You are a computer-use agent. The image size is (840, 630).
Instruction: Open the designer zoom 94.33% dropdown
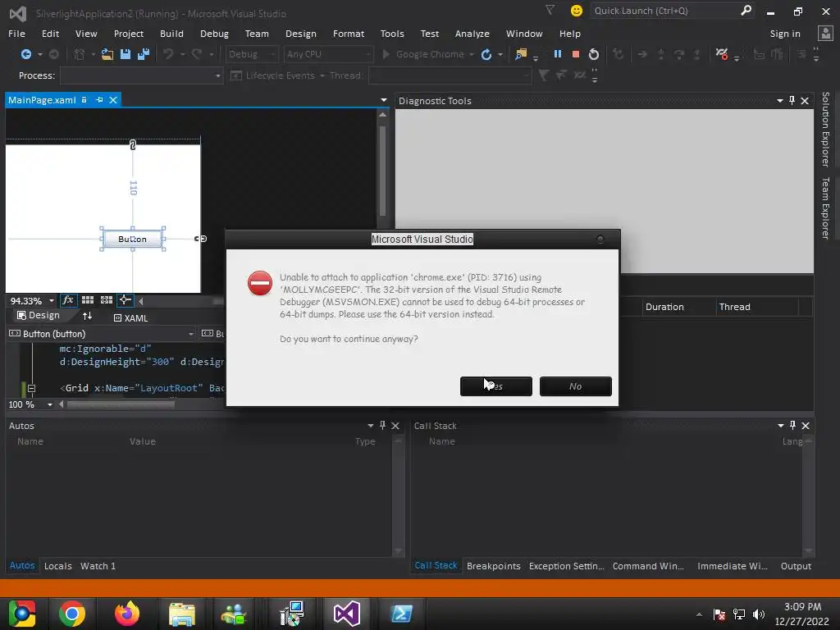52,301
